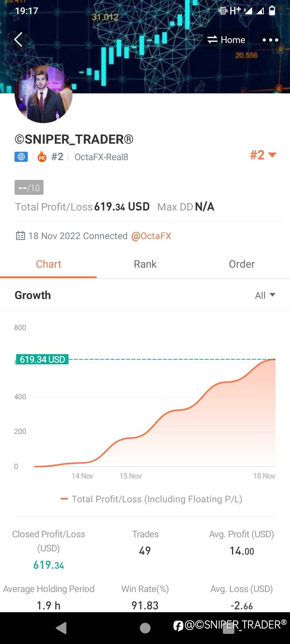Tap the blue globe badge icon
This screenshot has height=644, width=290.
click(21, 157)
